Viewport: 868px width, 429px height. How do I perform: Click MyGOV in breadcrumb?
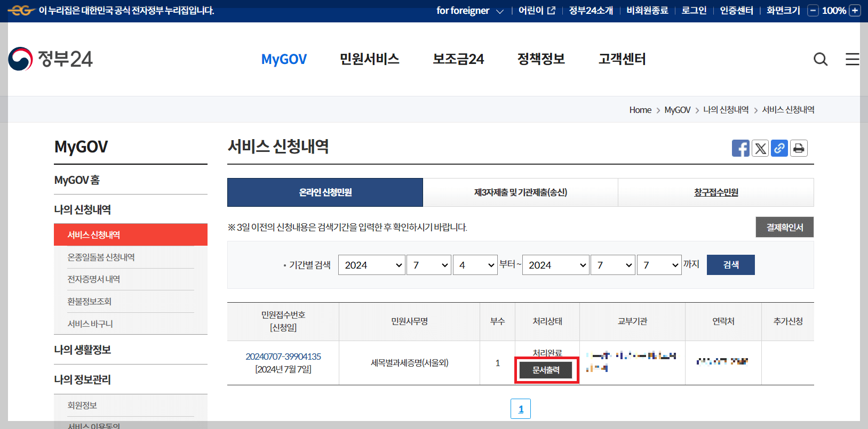[x=678, y=110]
